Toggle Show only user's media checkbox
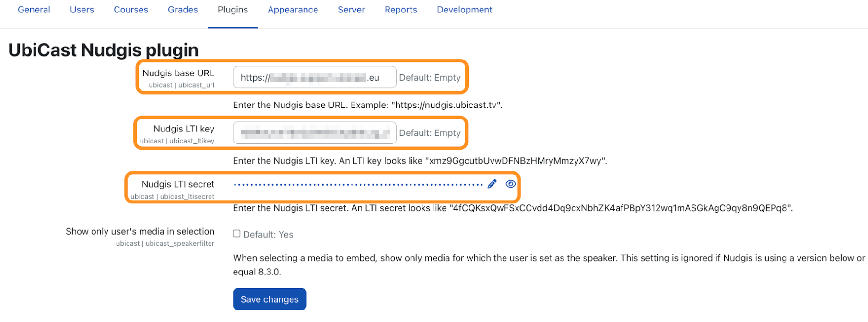The image size is (868, 322). coord(236,234)
